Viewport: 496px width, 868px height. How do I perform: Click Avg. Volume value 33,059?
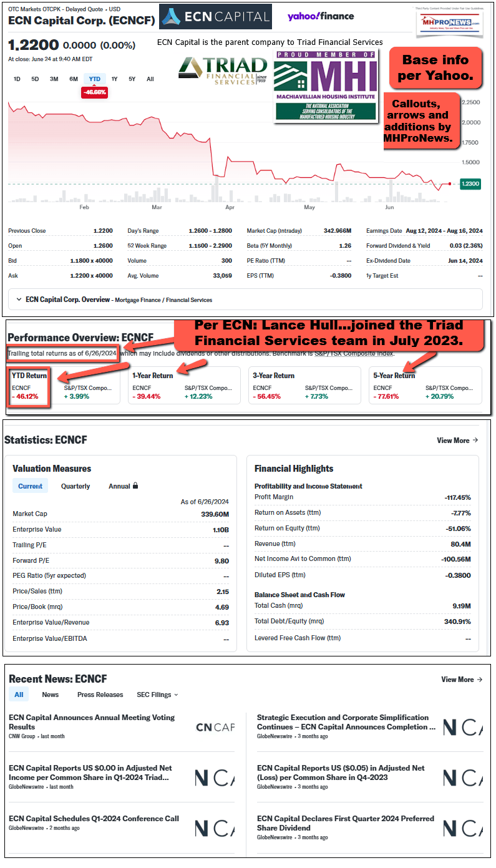222,276
